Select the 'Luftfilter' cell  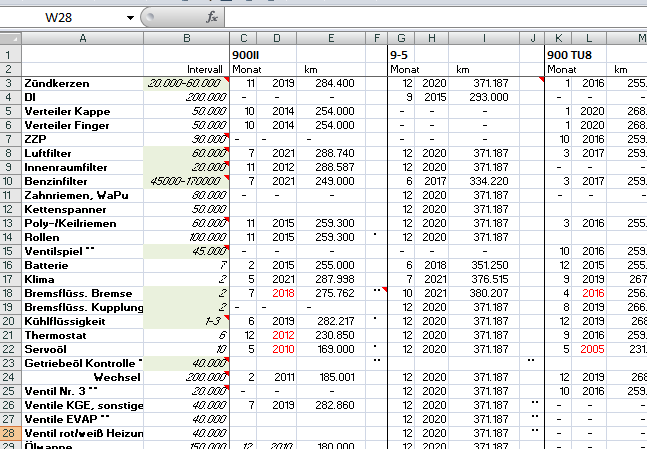[x=83, y=154]
